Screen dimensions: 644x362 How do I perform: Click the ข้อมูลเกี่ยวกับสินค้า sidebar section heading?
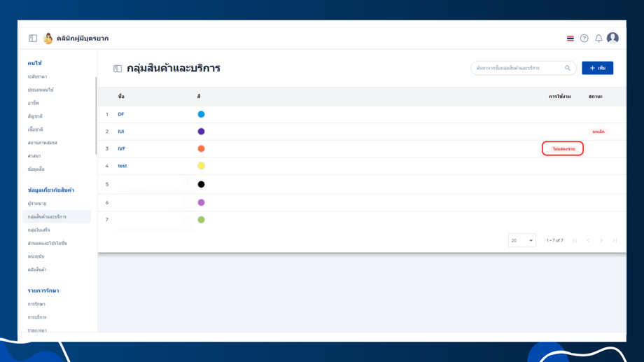pos(51,190)
